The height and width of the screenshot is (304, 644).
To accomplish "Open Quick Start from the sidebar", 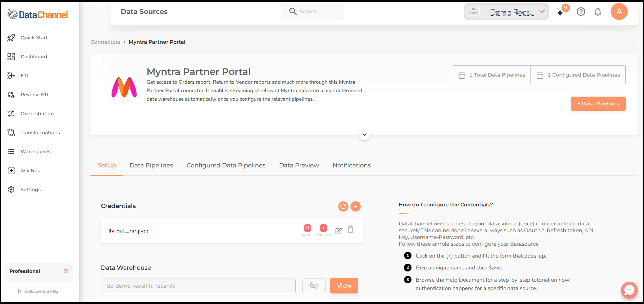I will pos(34,38).
